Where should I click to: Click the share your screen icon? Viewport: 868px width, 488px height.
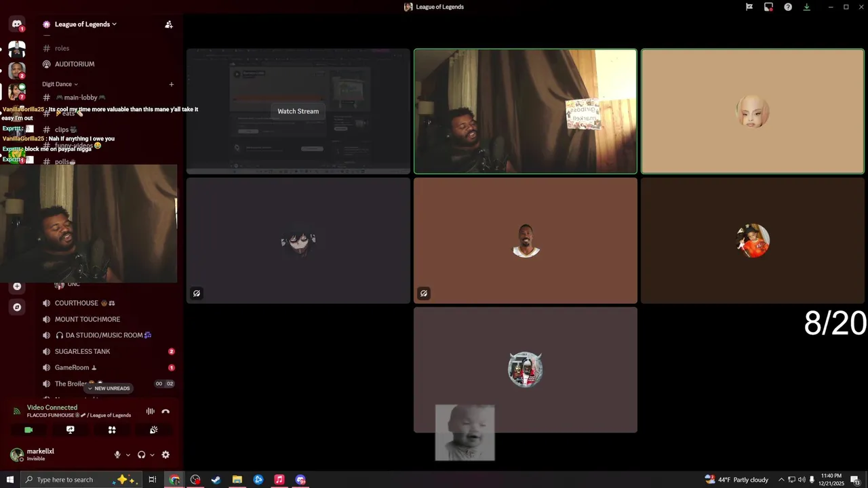point(70,430)
